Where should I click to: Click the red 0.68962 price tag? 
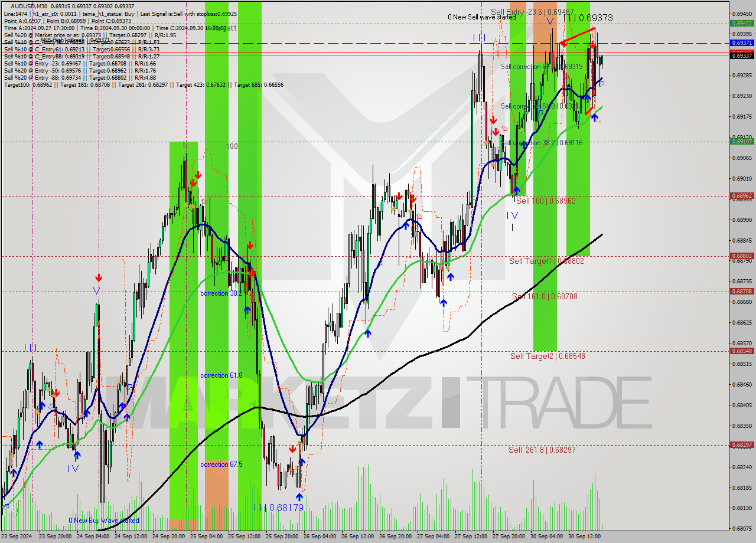(x=742, y=196)
